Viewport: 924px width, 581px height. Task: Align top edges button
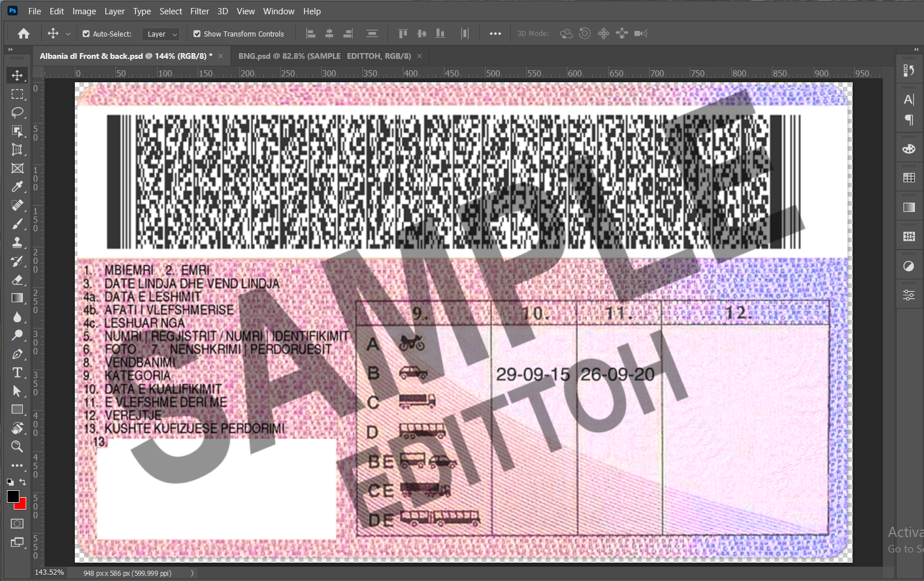coord(403,34)
